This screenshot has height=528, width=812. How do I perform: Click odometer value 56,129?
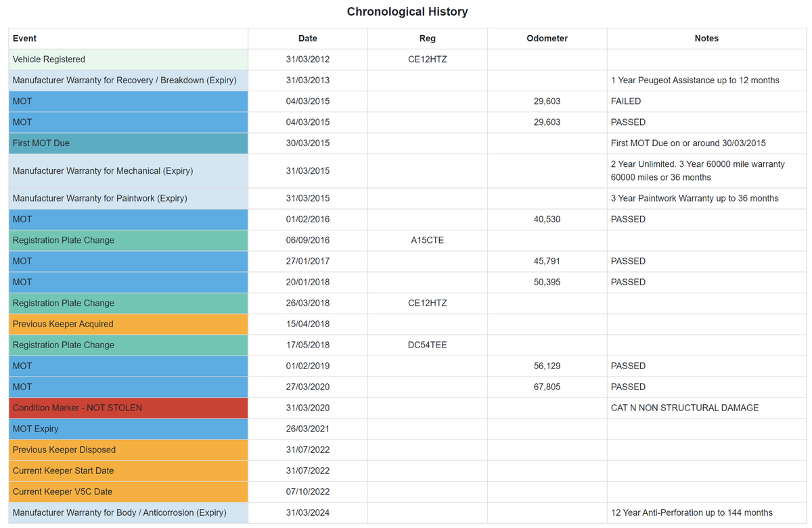point(547,366)
